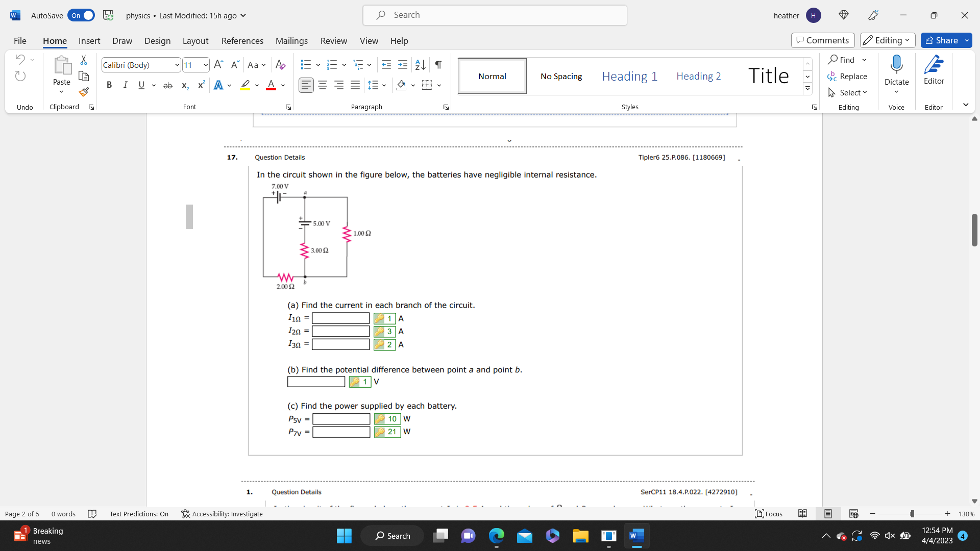Viewport: 980px width, 551px height.
Task: Apply the Heading 1 style
Action: click(629, 76)
